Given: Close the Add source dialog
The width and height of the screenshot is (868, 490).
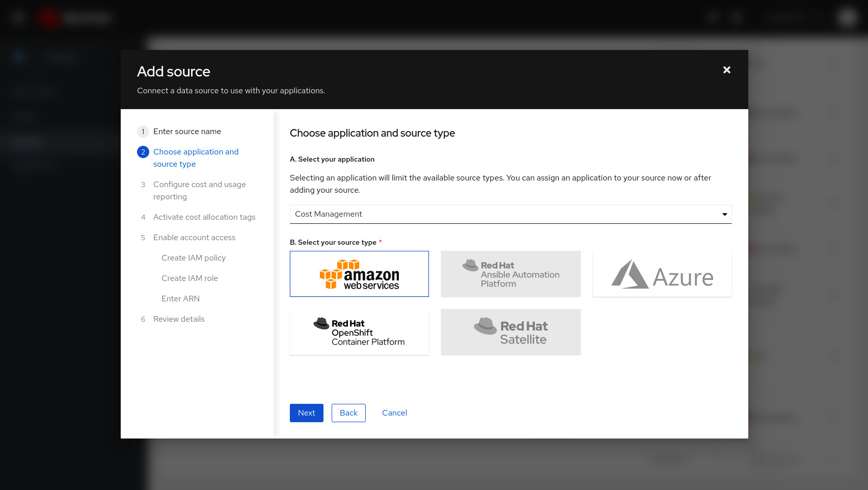Looking at the screenshot, I should [727, 70].
